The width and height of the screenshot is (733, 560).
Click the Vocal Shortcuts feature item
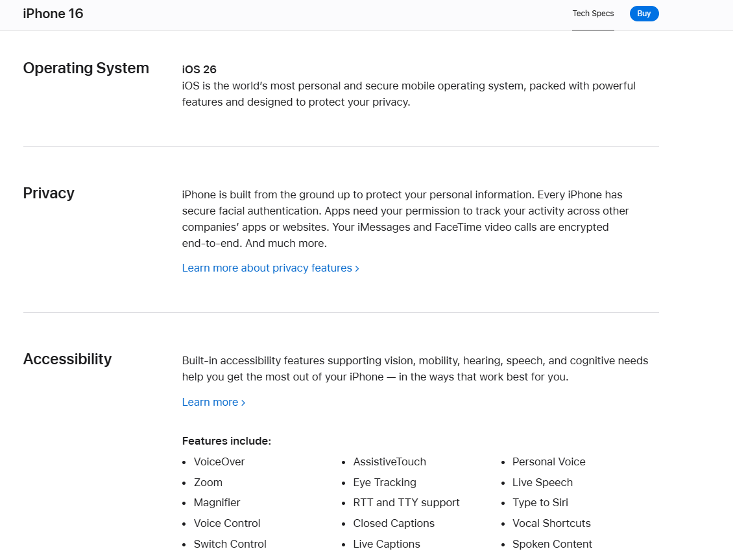[x=551, y=524]
